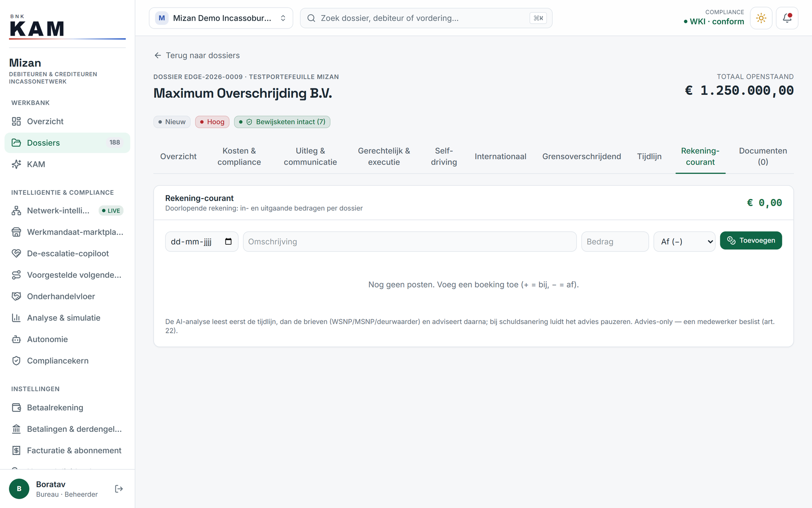The image size is (812, 508).
Task: Open the Mizan Demo Incassobureau organization switcher
Action: 221,18
